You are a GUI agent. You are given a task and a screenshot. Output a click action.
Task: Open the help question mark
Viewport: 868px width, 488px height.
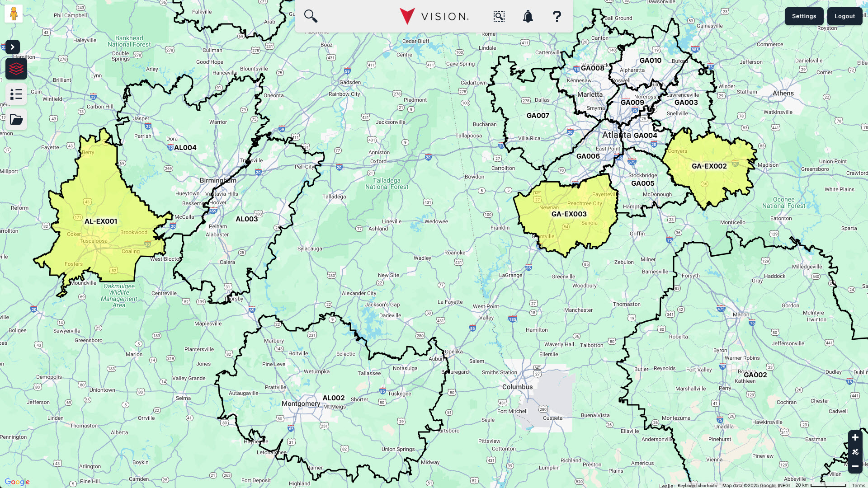tap(557, 16)
